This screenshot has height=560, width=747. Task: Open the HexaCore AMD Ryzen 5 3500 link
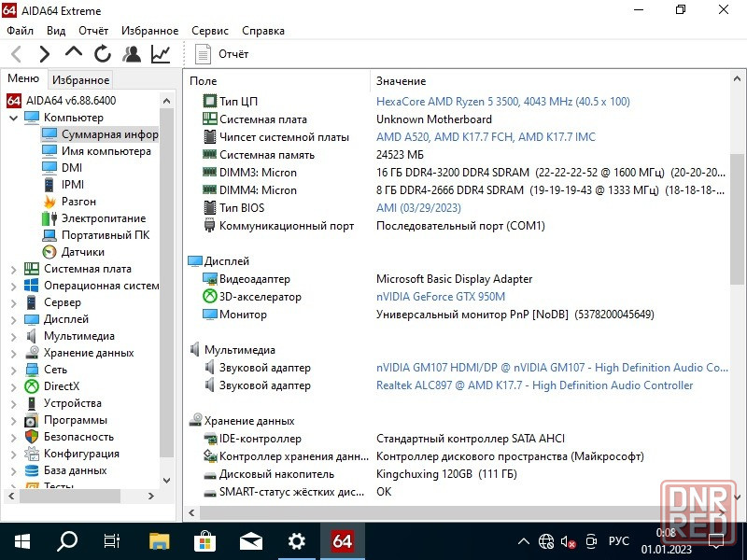click(x=503, y=101)
